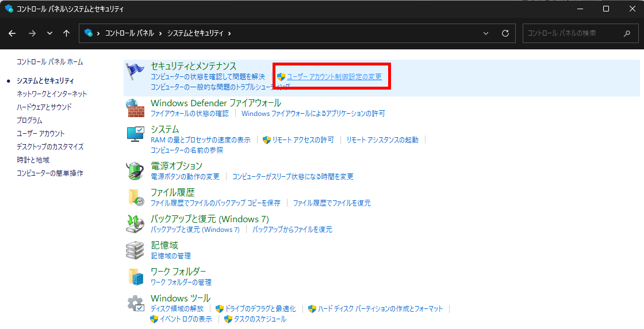Click the Windows Tools gear icon
The height and width of the screenshot is (329, 644).
click(x=136, y=304)
